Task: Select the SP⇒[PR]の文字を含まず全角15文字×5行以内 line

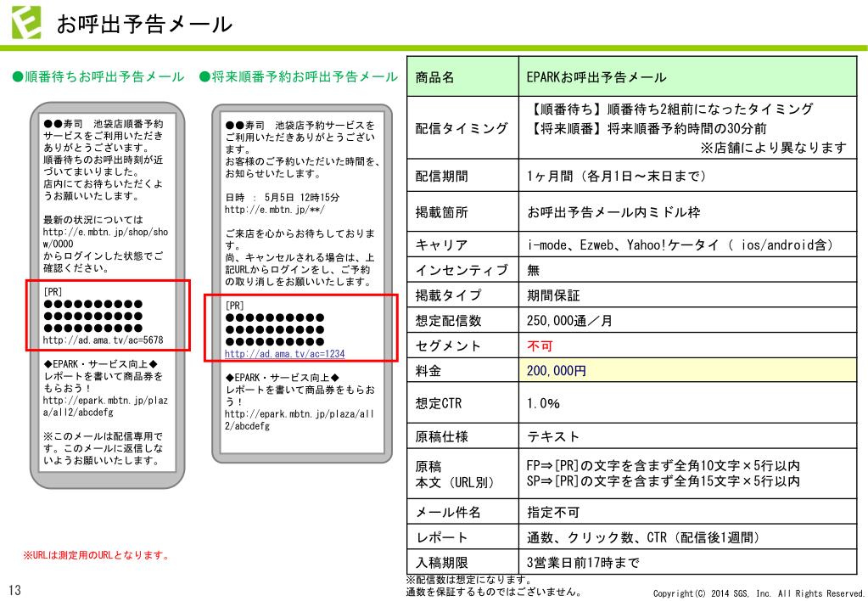Action: tap(664, 480)
